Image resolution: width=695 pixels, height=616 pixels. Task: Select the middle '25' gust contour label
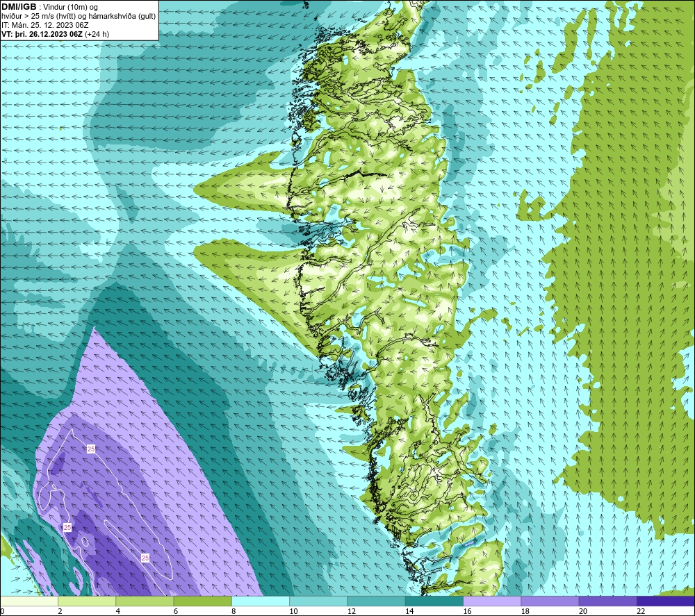tap(67, 527)
